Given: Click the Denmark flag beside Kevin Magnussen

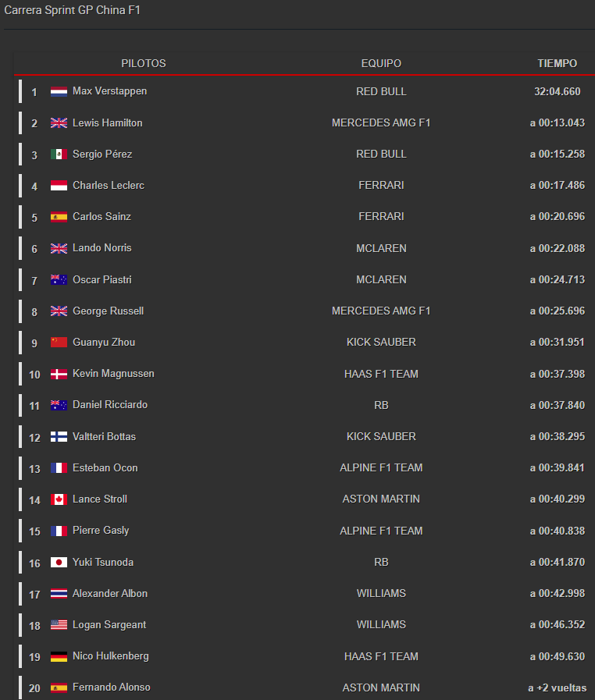Looking at the screenshot, I should (59, 374).
